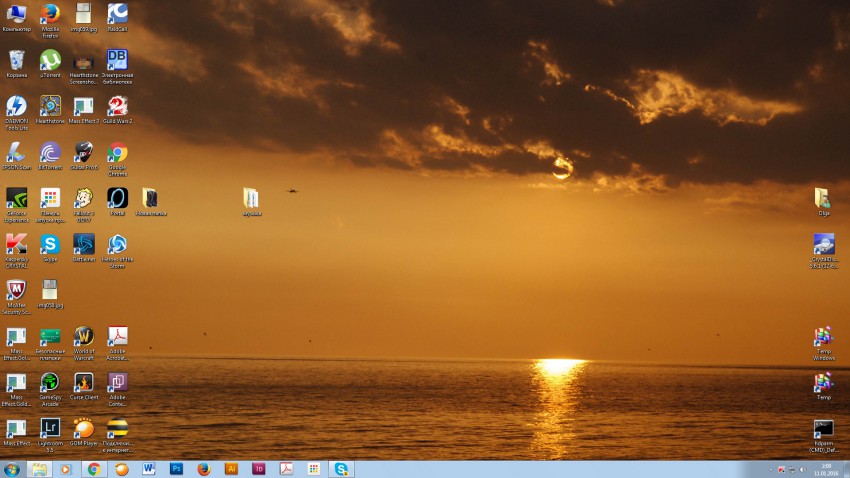This screenshot has width=850, height=478.
Task: Open Photoshop from the taskbar
Action: point(176,468)
